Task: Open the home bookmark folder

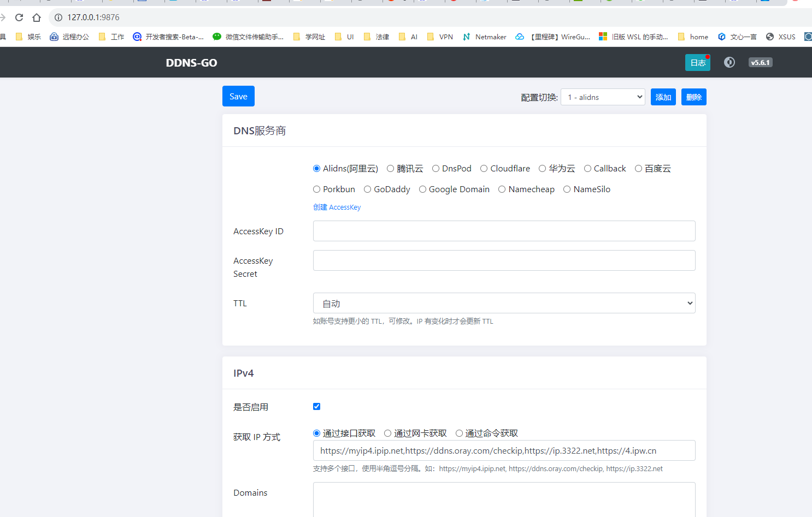Action: coord(693,37)
